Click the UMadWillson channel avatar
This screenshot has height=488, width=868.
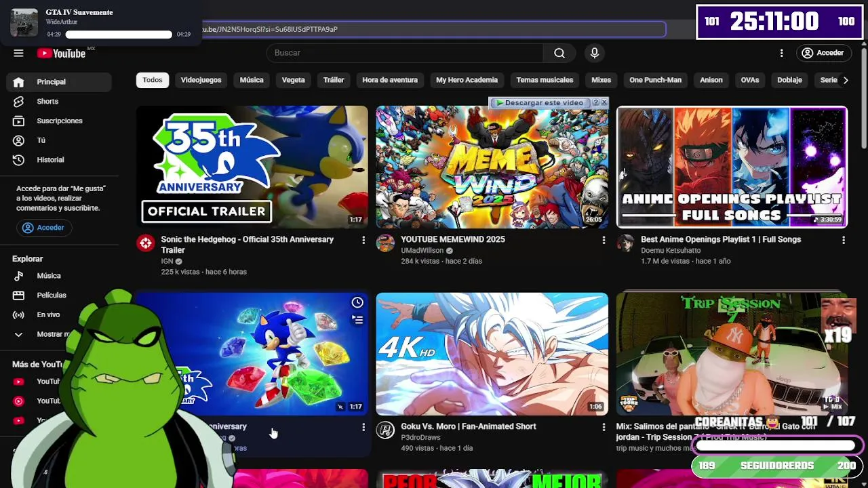(385, 243)
